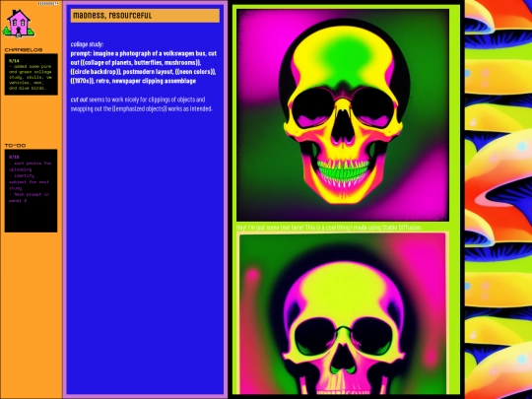Click the pink house home icon
The width and height of the screenshot is (532, 399).
click(x=19, y=23)
